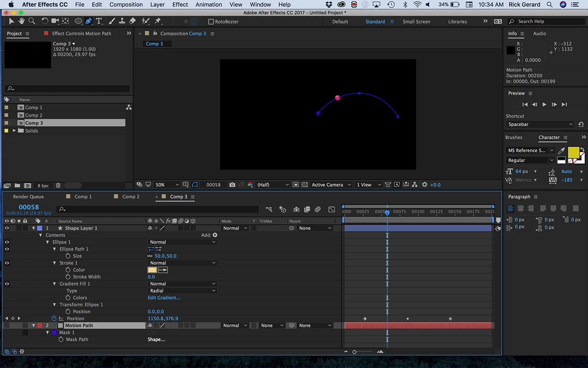Open Gradient Fill Type Radial dropdown

pyautogui.click(x=182, y=291)
